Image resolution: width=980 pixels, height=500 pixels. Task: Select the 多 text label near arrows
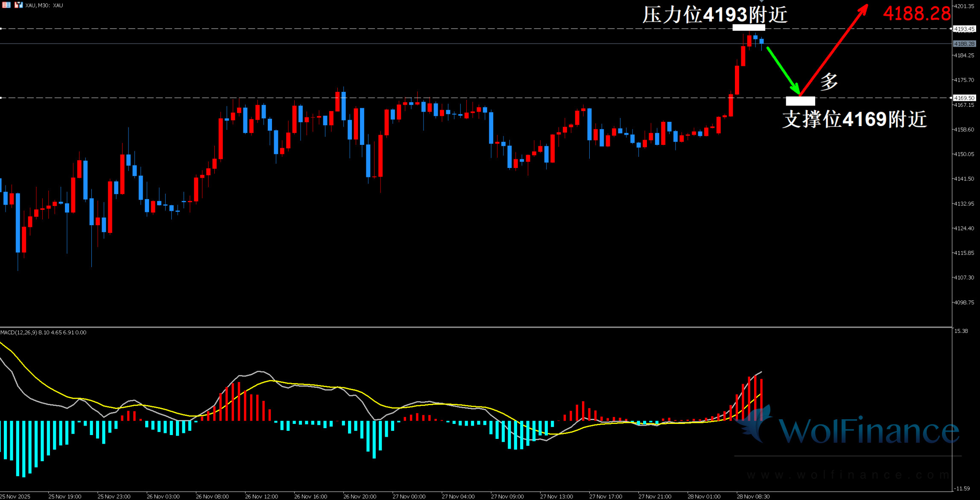tap(829, 81)
